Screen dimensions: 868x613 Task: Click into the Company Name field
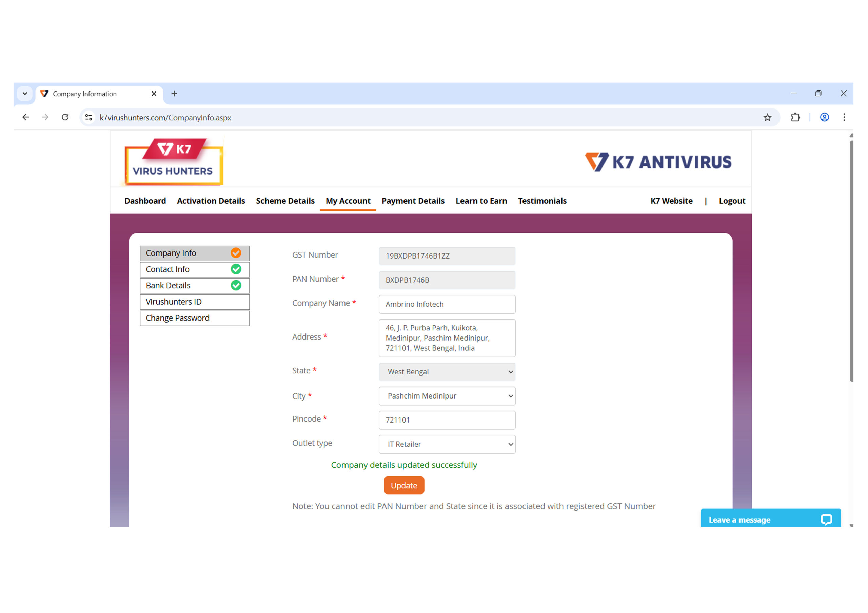(x=447, y=304)
